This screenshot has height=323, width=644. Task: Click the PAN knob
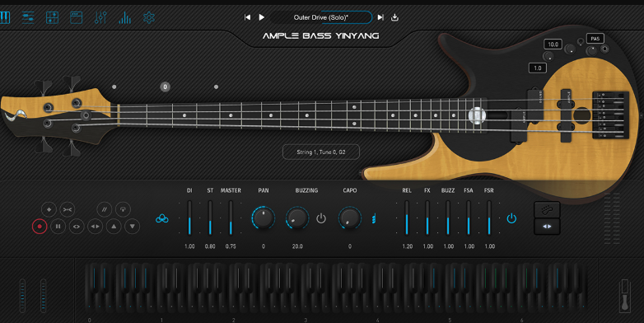coord(264,218)
